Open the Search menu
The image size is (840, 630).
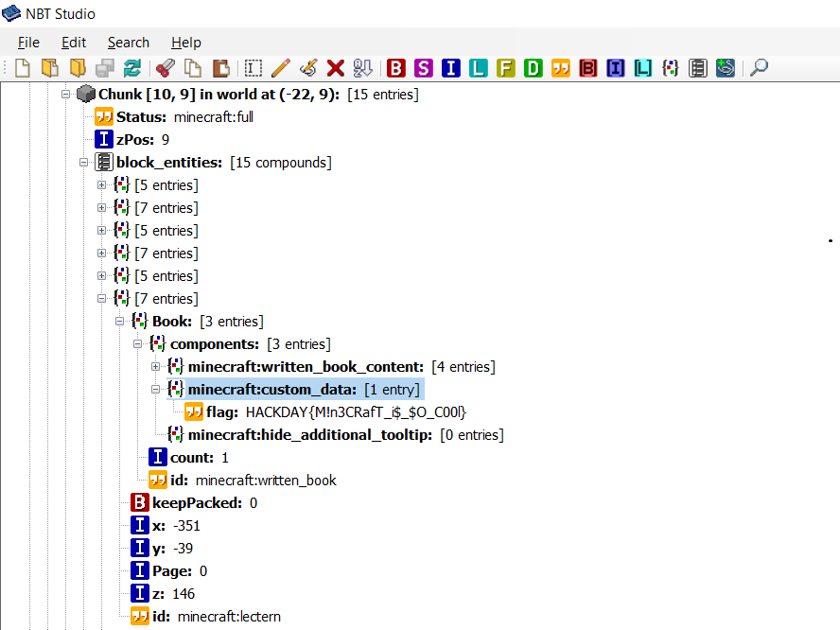pyautogui.click(x=128, y=43)
